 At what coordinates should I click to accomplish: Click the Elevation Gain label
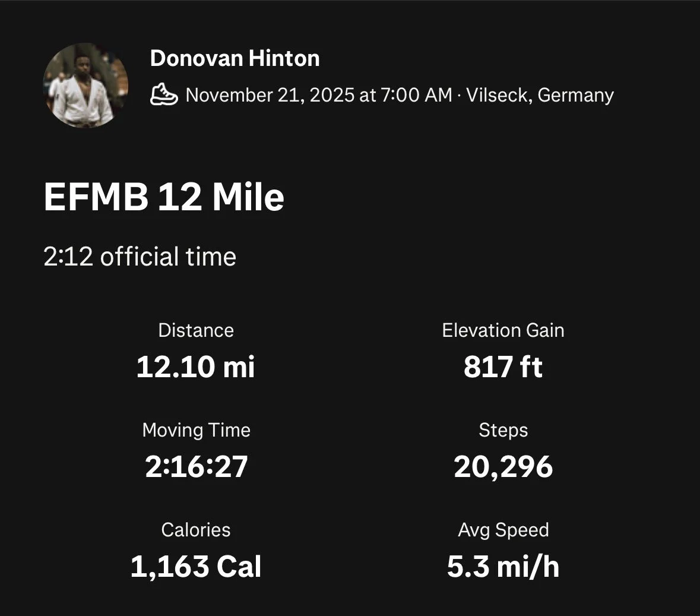pos(503,330)
